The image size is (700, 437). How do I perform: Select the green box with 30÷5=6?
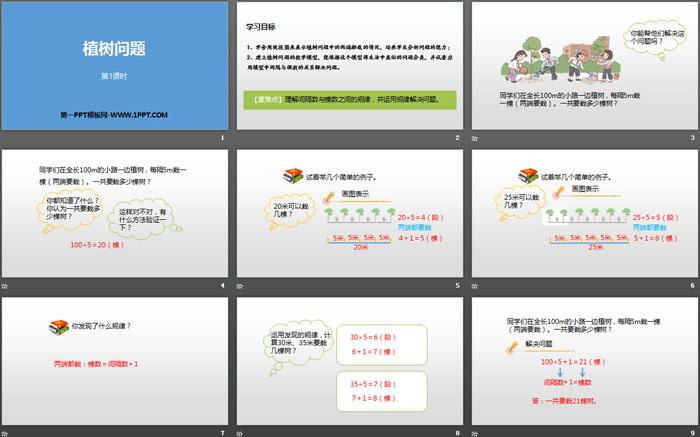[x=374, y=344]
